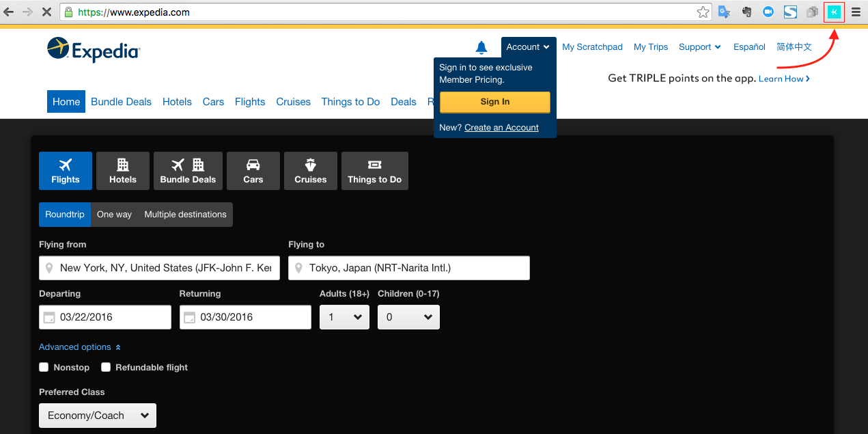Click the yellow Sign In button
This screenshot has width=868, height=434.
pos(495,102)
